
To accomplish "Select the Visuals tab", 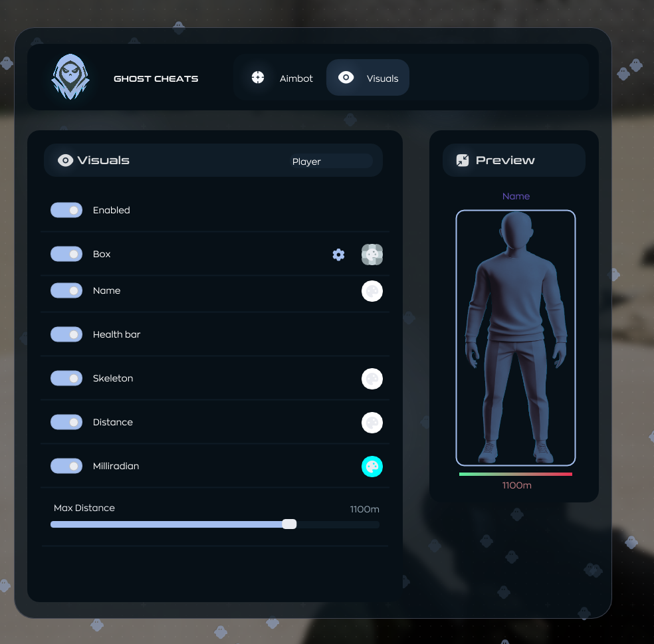I will [x=368, y=78].
